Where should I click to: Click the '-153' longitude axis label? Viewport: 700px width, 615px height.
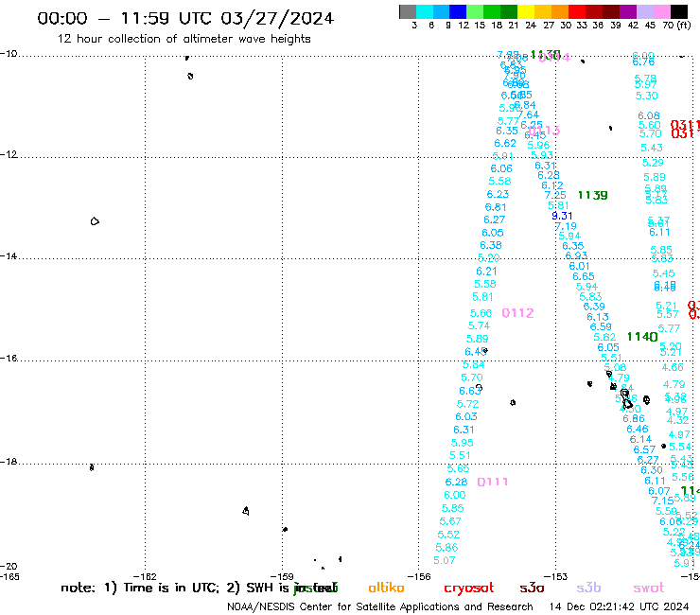(x=556, y=576)
